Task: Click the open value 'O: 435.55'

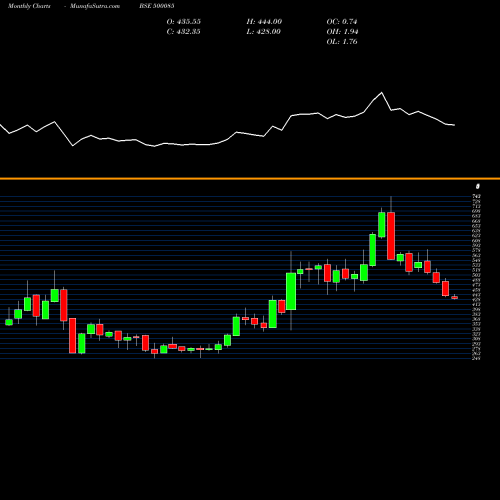Action: click(184, 22)
